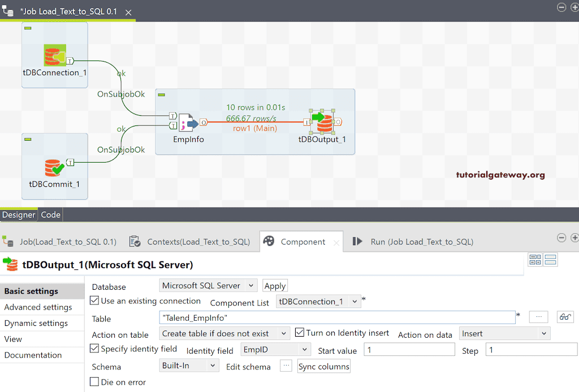This screenshot has width=579, height=392.
Task: Open the Action on data dropdown
Action: [x=504, y=333]
